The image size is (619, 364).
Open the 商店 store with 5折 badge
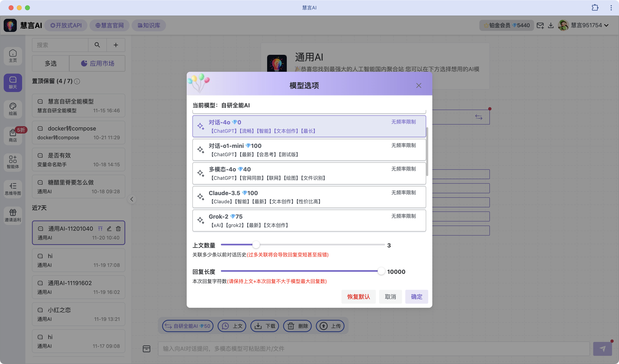(x=12, y=136)
